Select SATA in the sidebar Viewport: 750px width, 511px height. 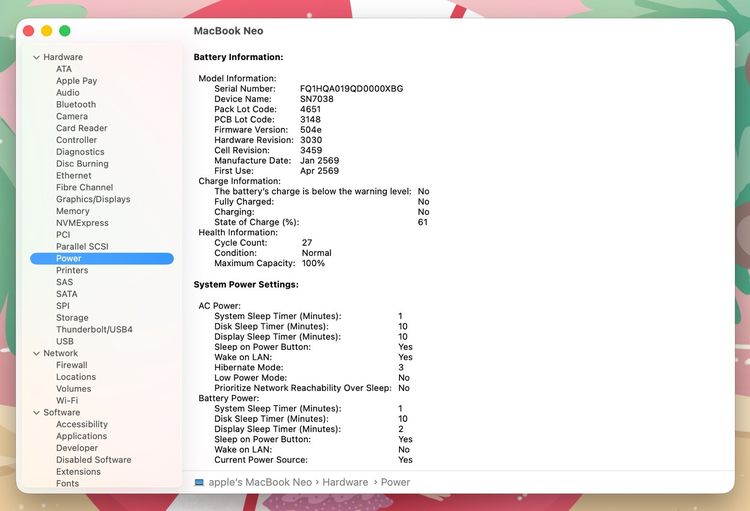(66, 294)
